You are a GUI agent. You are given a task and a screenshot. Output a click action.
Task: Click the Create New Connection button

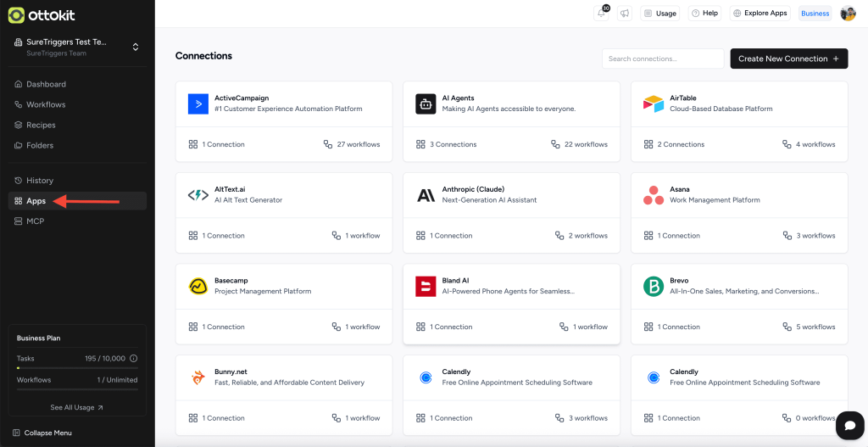point(788,59)
